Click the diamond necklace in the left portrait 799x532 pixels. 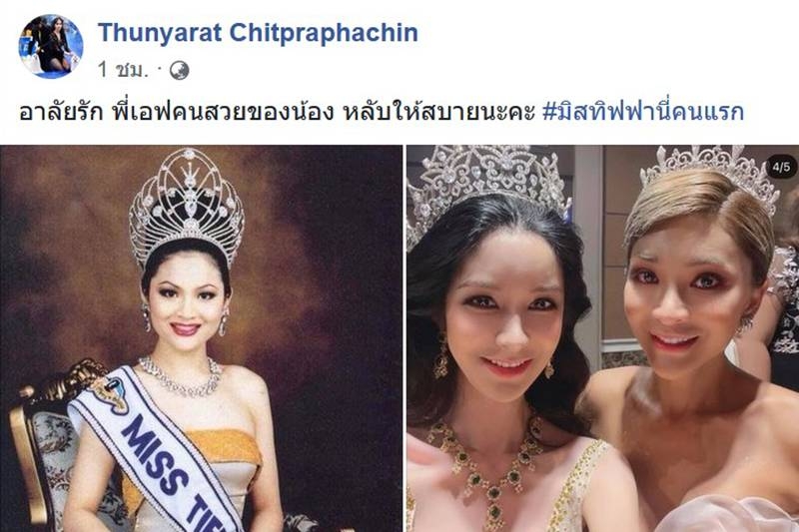181,377
